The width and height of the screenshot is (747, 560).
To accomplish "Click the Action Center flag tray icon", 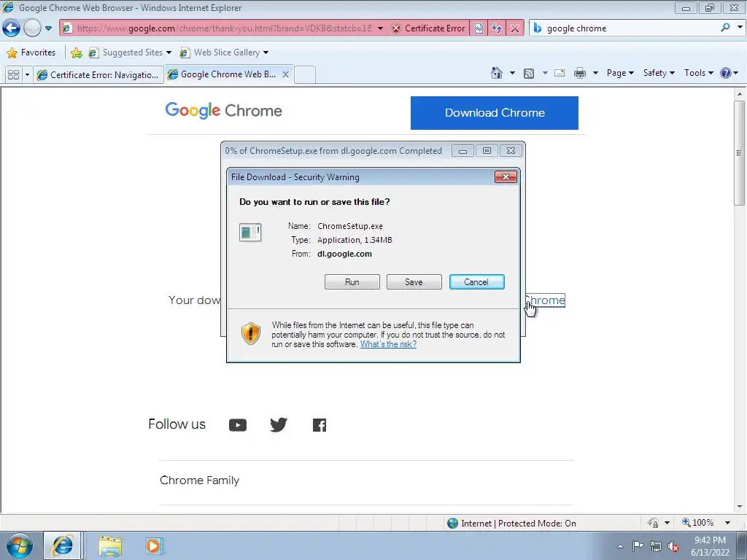I will (638, 546).
